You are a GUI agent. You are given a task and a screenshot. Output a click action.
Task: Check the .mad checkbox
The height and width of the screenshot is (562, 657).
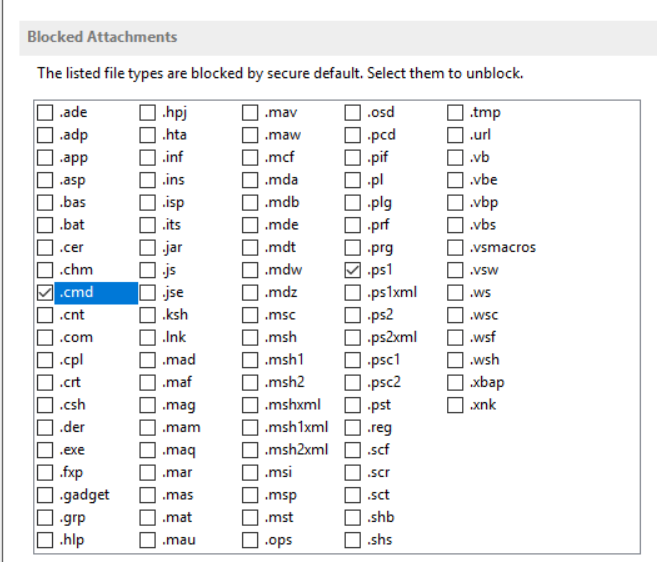(147, 360)
